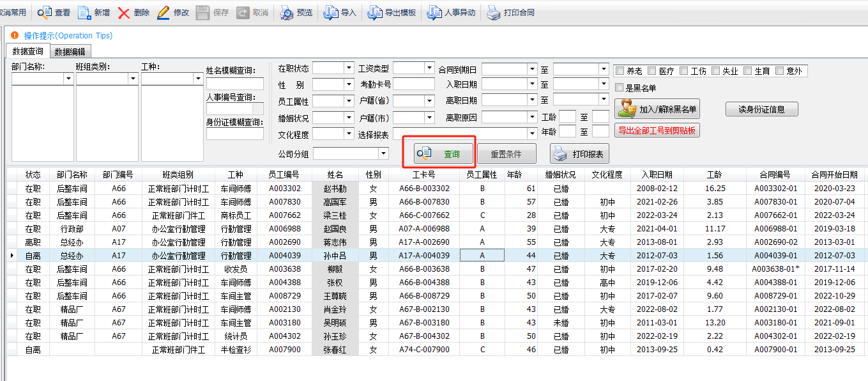Viewport: 868px width, 381px height.
Task: Open the 公司分组 dropdown
Action: (x=383, y=153)
